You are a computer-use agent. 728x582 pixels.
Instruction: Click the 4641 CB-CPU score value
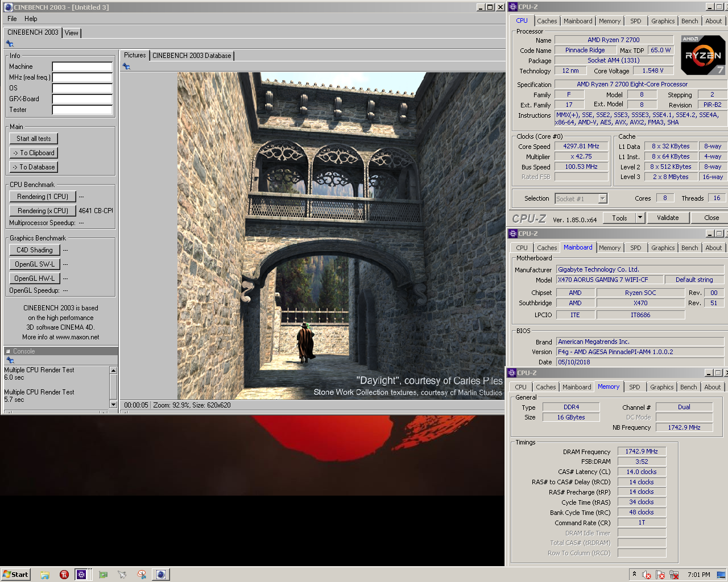pyautogui.click(x=96, y=211)
